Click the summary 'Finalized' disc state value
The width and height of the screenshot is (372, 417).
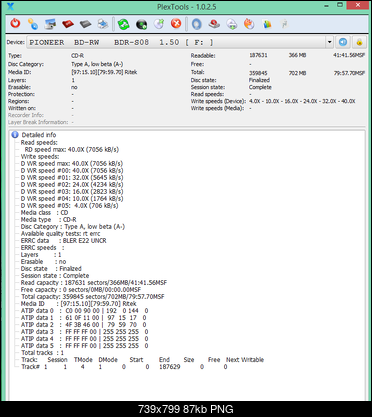259,80
